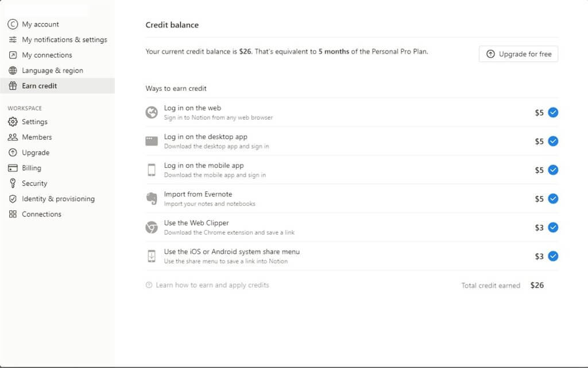Click 'Download the Chrome extension and save a link'
The height and width of the screenshot is (368, 588).
pos(229,232)
